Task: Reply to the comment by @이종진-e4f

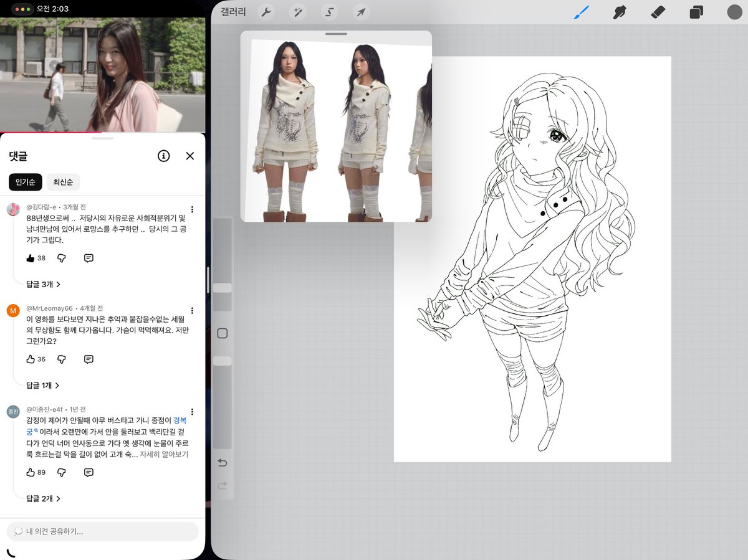Action: click(89, 472)
